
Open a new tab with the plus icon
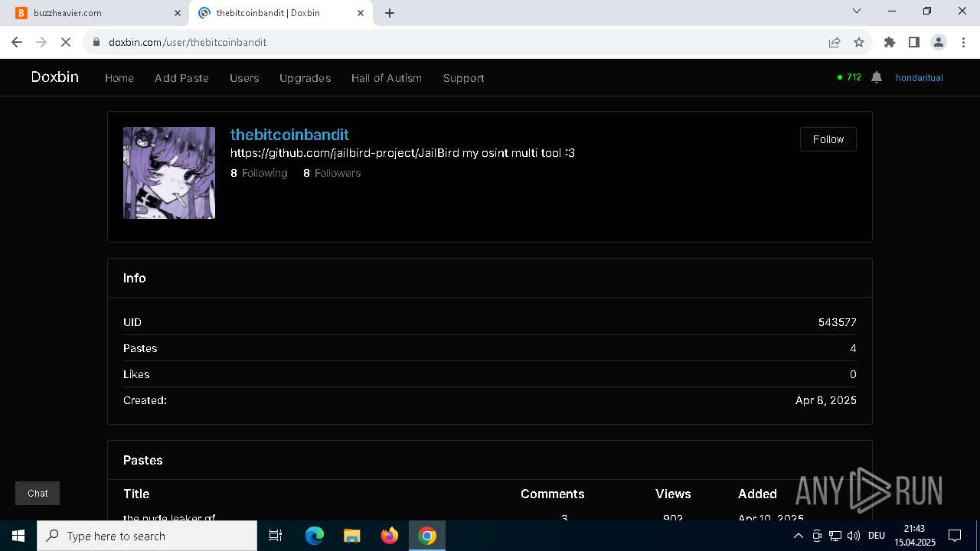click(390, 13)
